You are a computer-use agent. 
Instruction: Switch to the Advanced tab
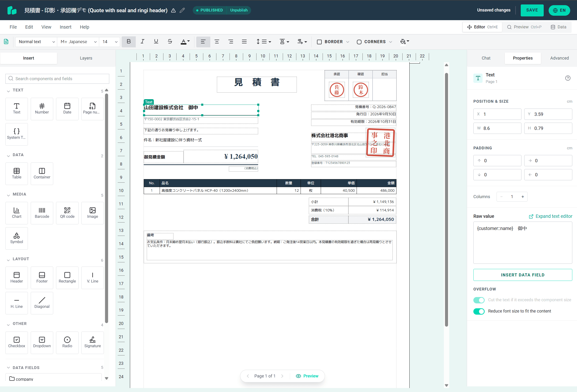[559, 58]
